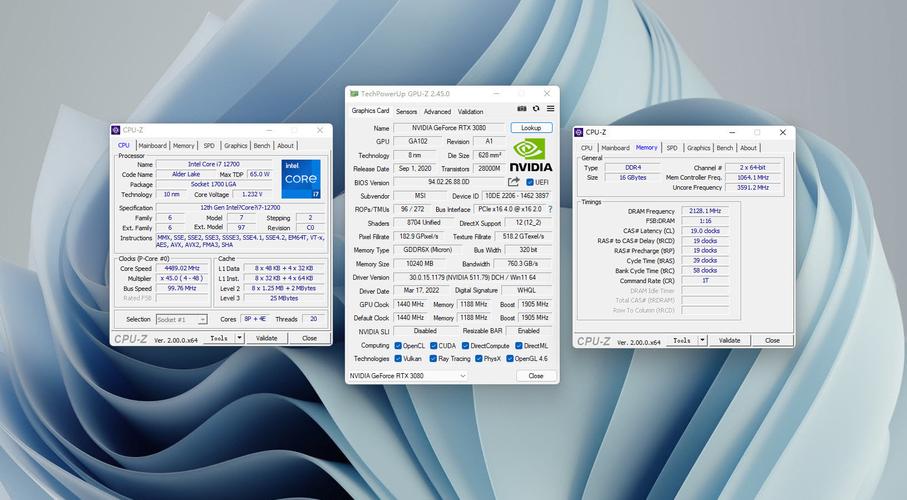The image size is (907, 500).
Task: Click the Close button in GPU-Z
Action: (536, 376)
